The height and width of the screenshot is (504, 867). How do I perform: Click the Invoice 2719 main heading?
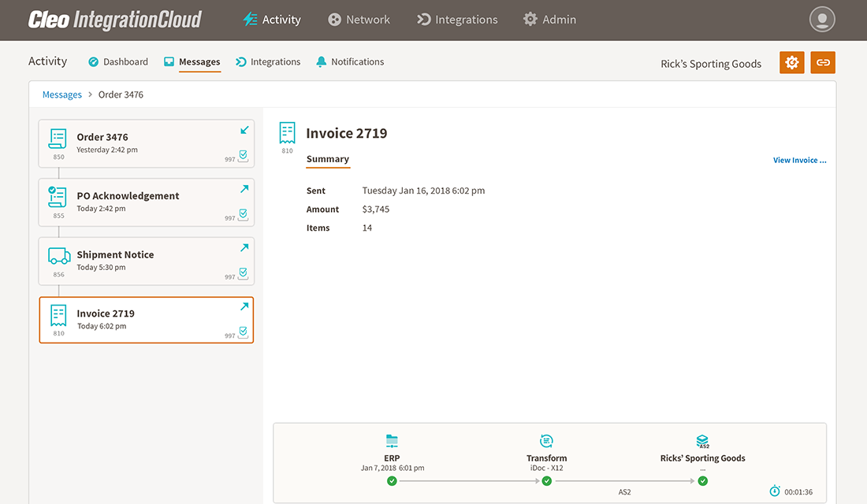coord(347,133)
